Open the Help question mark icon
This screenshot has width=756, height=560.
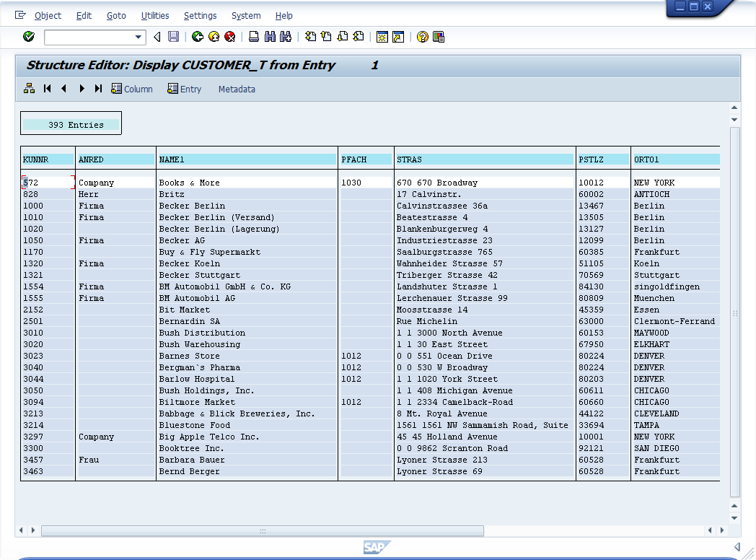tap(423, 37)
